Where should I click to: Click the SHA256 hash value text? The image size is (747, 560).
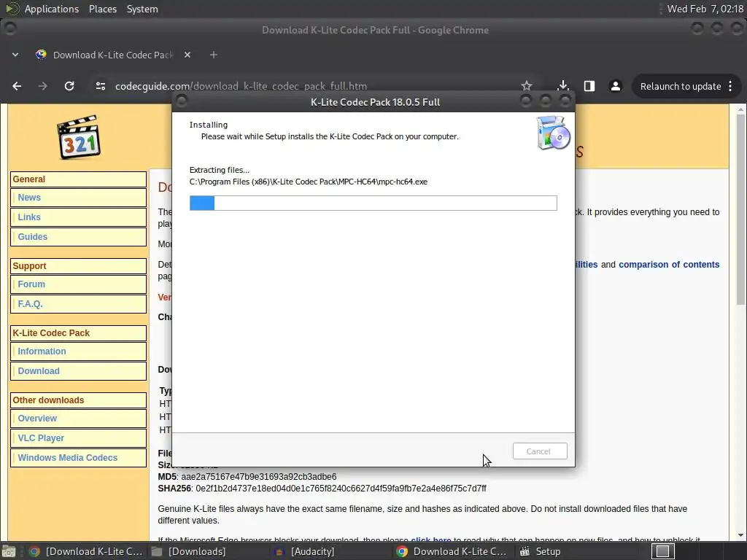(x=341, y=488)
